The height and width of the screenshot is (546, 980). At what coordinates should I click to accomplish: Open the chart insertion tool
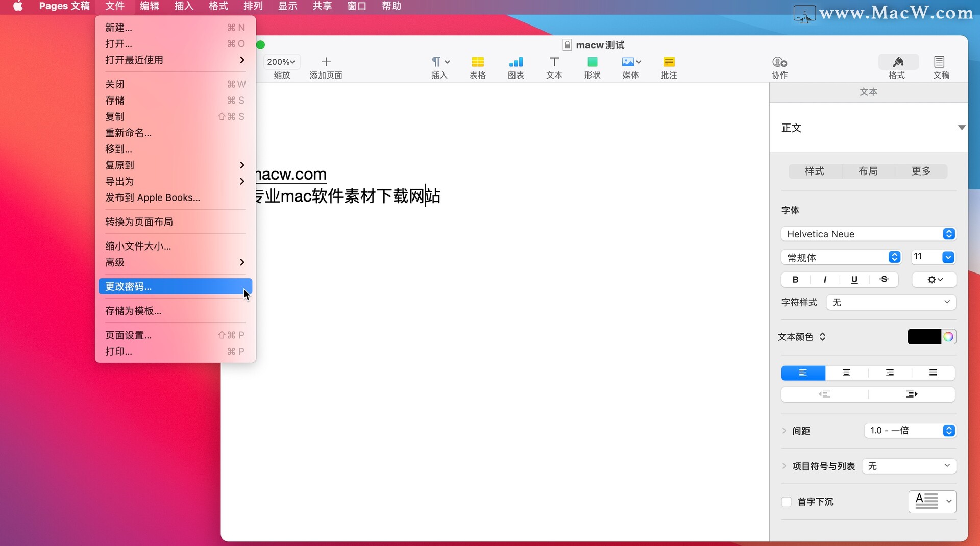pos(516,67)
